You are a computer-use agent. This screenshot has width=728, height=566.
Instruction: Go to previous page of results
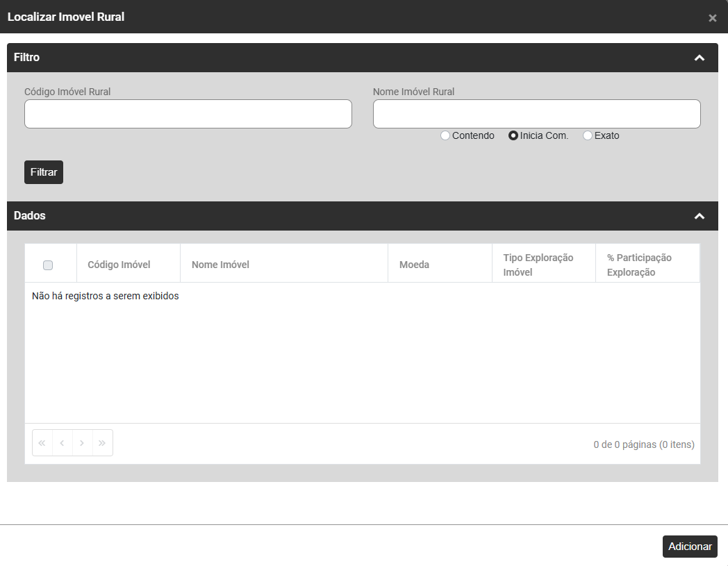63,443
